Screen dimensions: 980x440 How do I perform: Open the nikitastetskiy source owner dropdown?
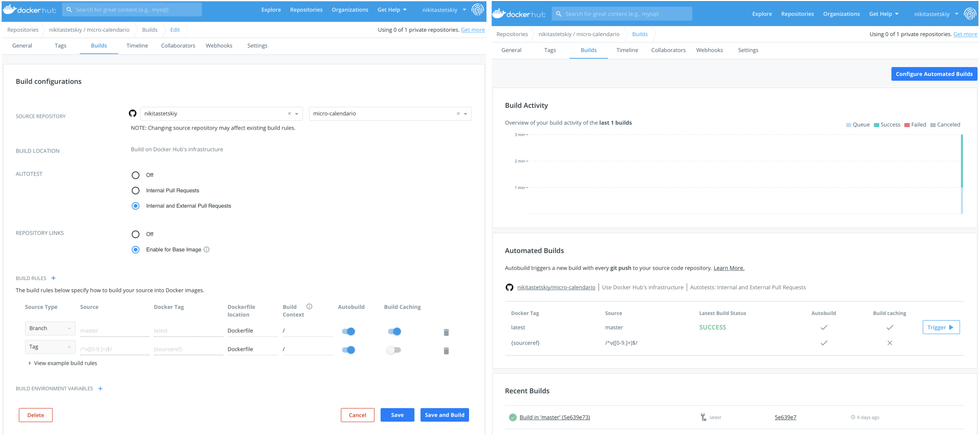296,114
